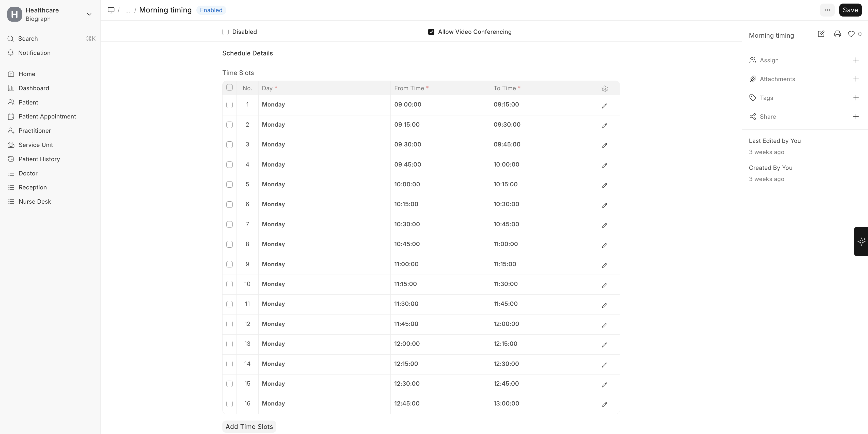Uncheck Allow Video Conferencing
This screenshot has width=868, height=434.
click(431, 32)
